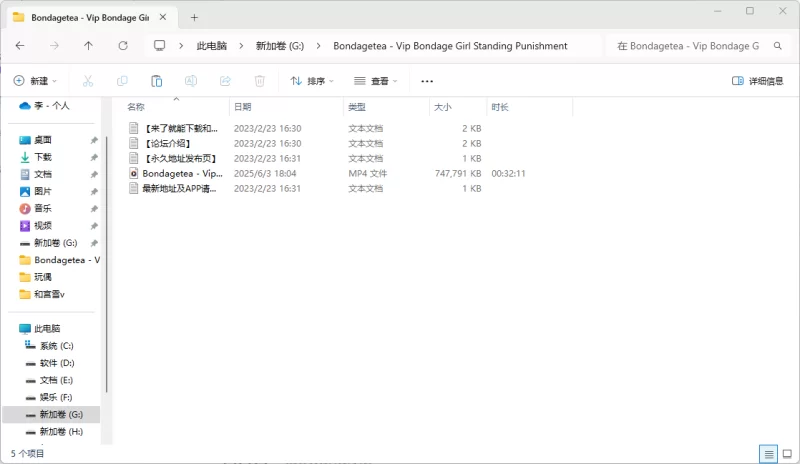Click the Paste clipboard icon

tap(156, 81)
